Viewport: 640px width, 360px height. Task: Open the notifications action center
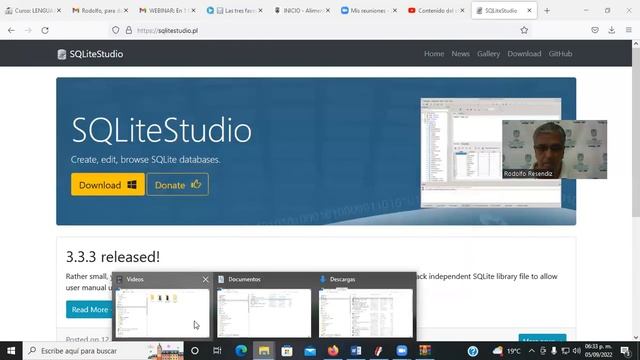coord(625,351)
